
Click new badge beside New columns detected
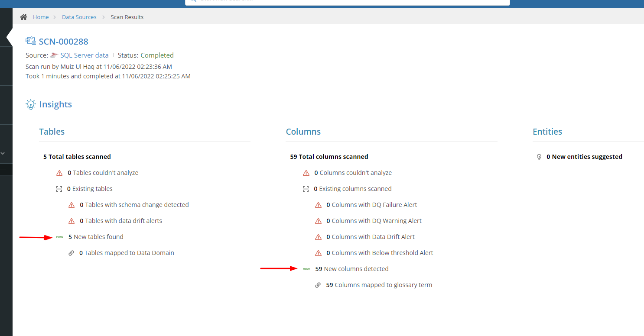click(306, 269)
